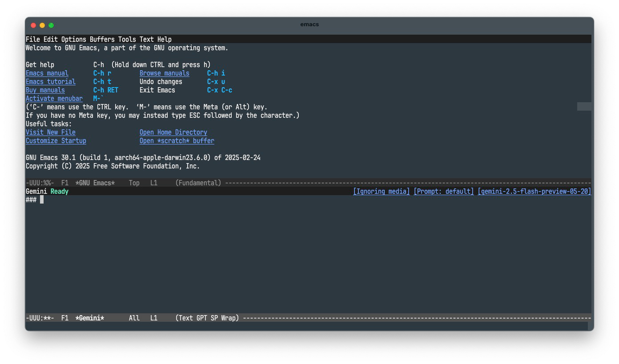Image resolution: width=619 pixels, height=364 pixels.
Task: Click the C-h i key binding text
Action: tap(216, 73)
